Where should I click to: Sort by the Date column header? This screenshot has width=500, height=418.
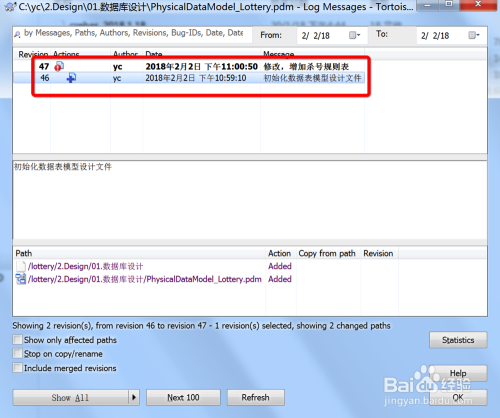click(154, 54)
